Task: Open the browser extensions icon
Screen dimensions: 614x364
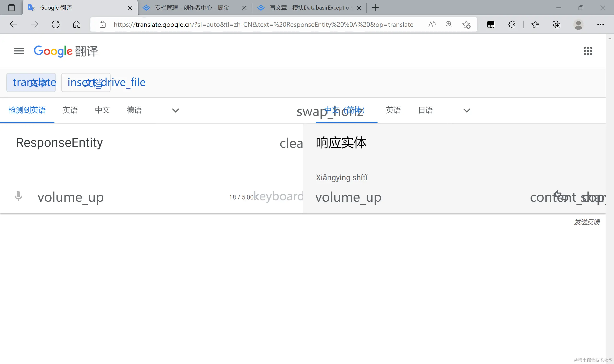Action: click(x=512, y=24)
